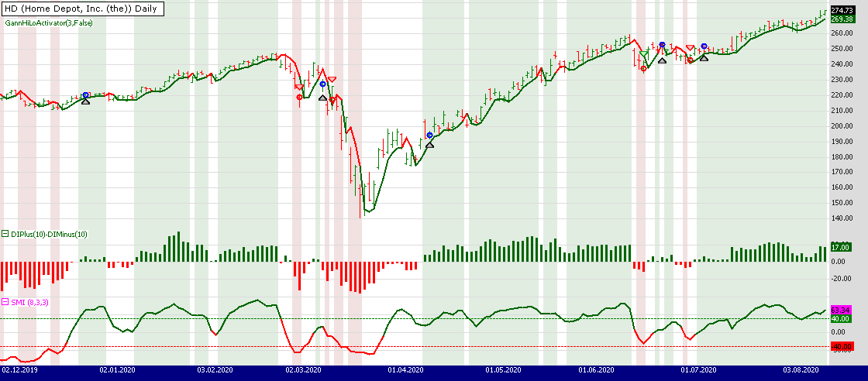Click the blue circle signal at April 2020

(429, 136)
